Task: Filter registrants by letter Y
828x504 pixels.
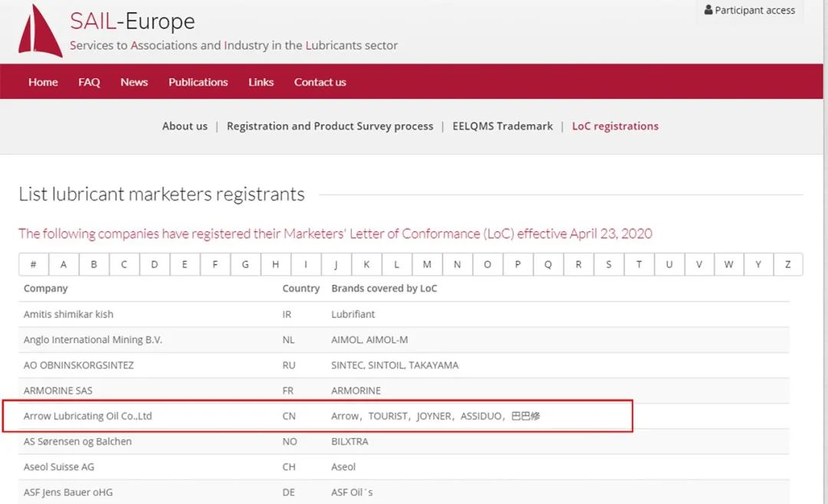Action: click(x=758, y=264)
